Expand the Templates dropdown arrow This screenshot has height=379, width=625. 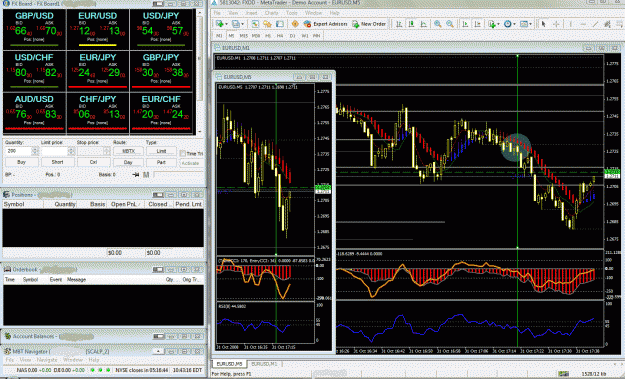point(530,24)
